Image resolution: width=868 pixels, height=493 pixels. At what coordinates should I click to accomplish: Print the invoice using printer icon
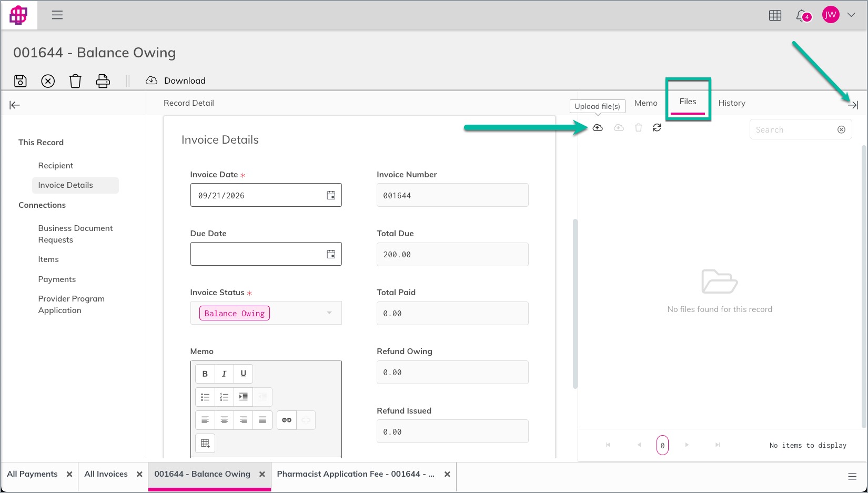click(x=103, y=81)
